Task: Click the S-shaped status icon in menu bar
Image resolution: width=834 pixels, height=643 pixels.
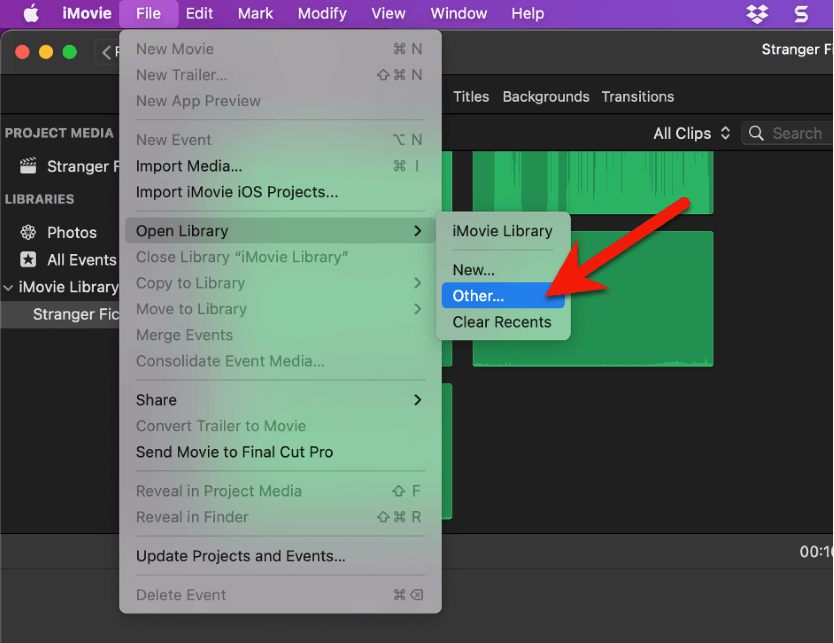Action: pyautogui.click(x=801, y=14)
